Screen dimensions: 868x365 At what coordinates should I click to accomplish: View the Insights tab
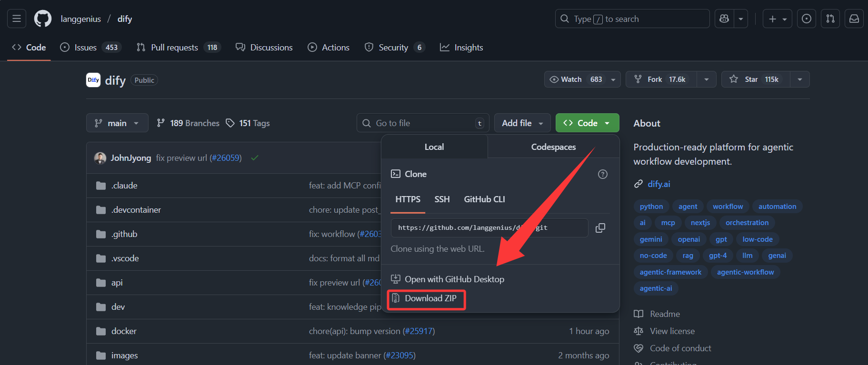pos(461,48)
